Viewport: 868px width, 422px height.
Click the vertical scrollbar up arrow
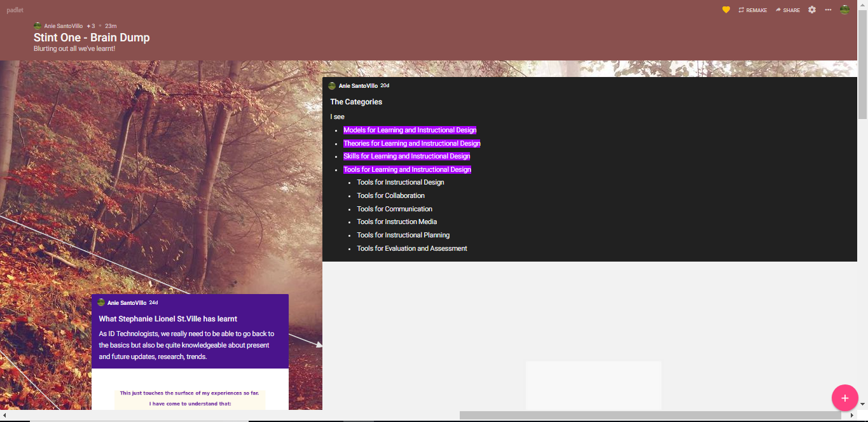coord(862,4)
